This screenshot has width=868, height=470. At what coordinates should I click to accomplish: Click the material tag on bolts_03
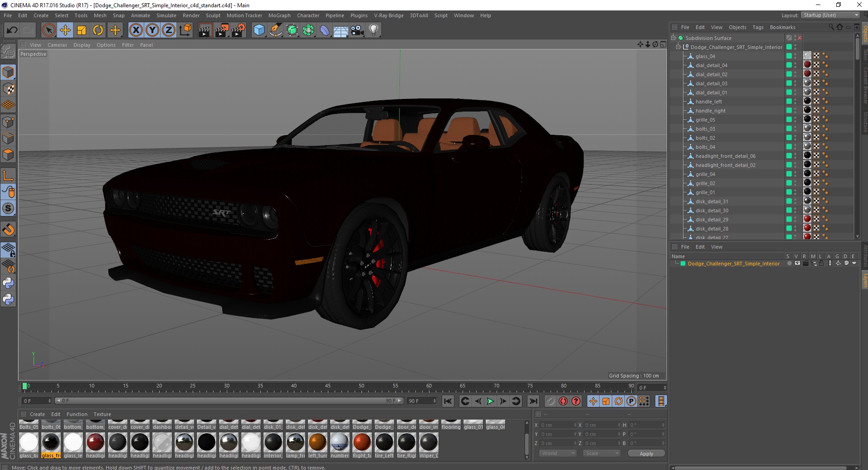pyautogui.click(x=807, y=128)
